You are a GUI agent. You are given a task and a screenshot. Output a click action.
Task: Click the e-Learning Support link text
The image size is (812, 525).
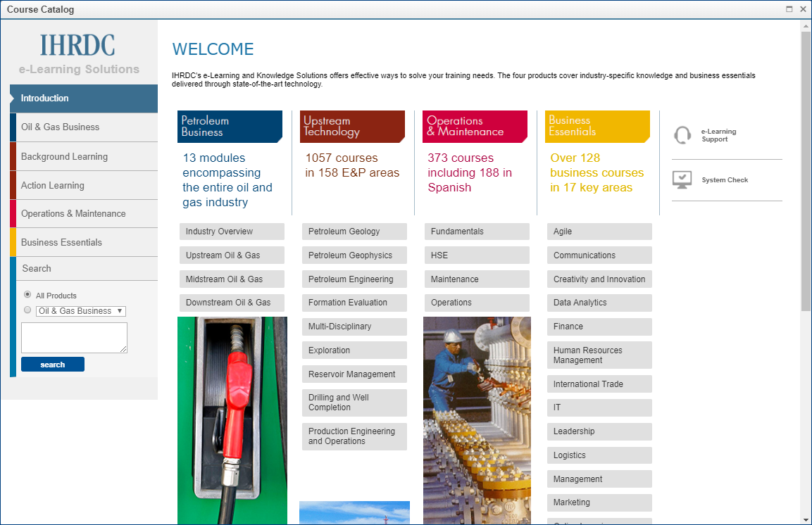[x=719, y=135]
